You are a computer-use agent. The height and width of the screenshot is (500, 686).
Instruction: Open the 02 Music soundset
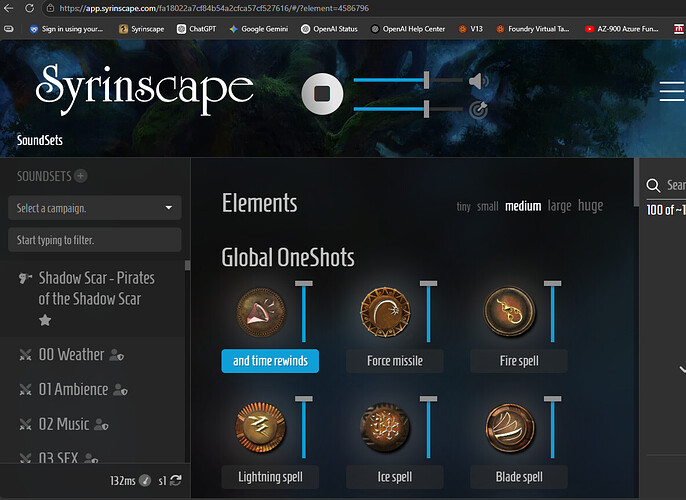click(64, 424)
